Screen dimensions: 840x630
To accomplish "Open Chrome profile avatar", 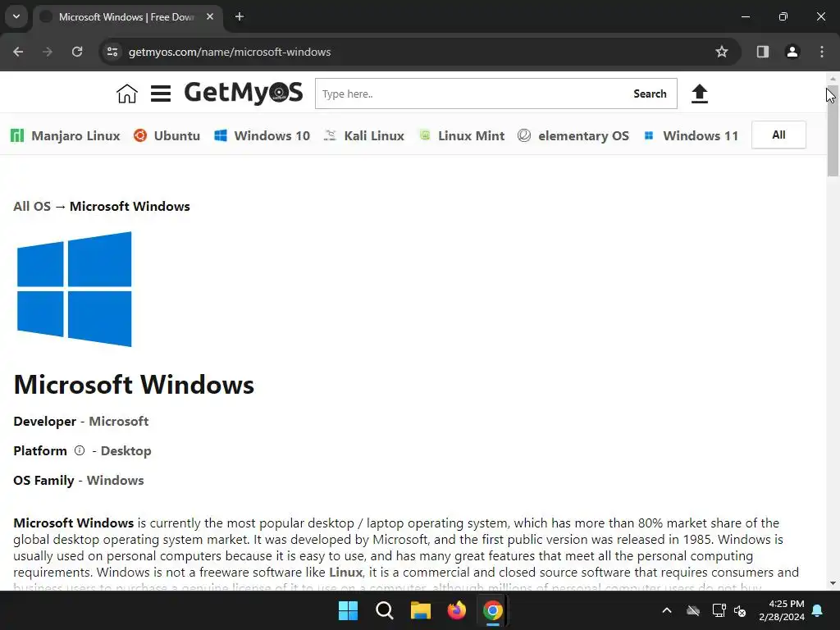I will (792, 52).
